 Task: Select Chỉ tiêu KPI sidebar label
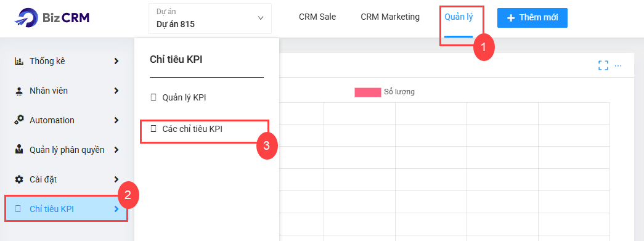click(52, 209)
